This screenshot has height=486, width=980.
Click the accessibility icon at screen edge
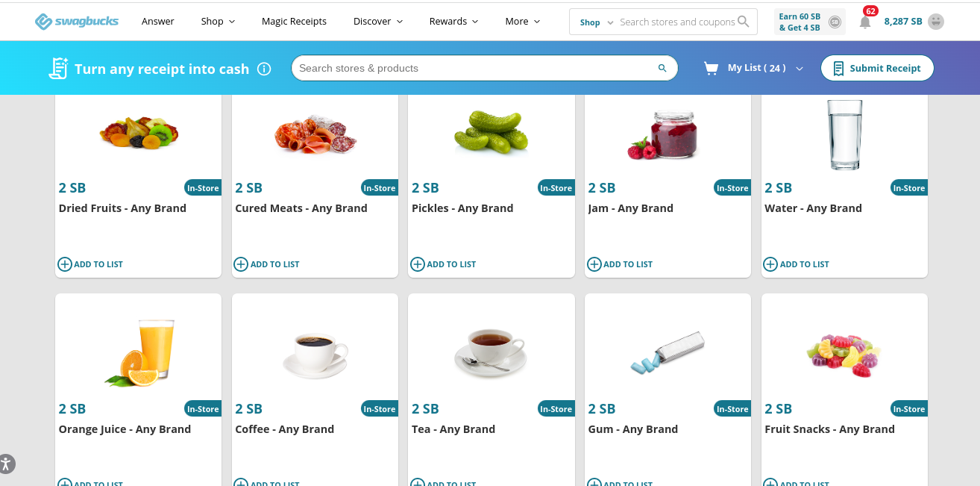[x=7, y=464]
